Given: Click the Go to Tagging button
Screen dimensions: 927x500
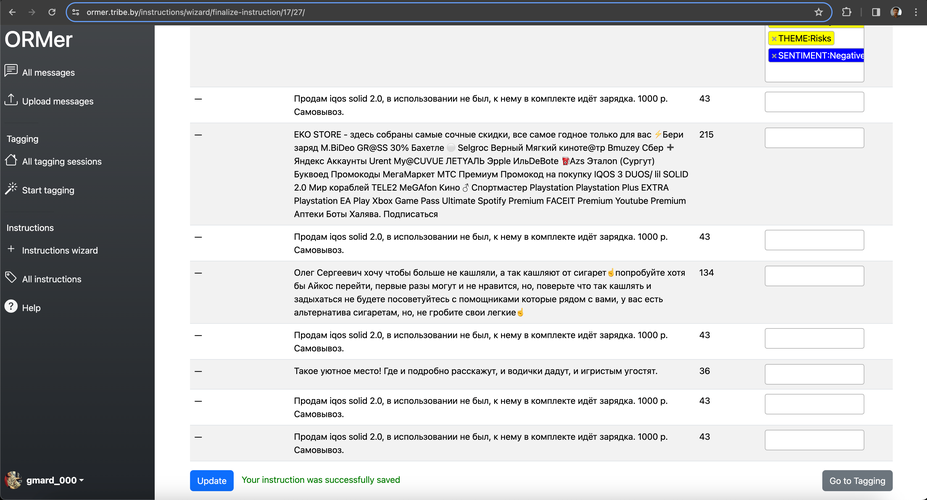Looking at the screenshot, I should click(x=856, y=480).
